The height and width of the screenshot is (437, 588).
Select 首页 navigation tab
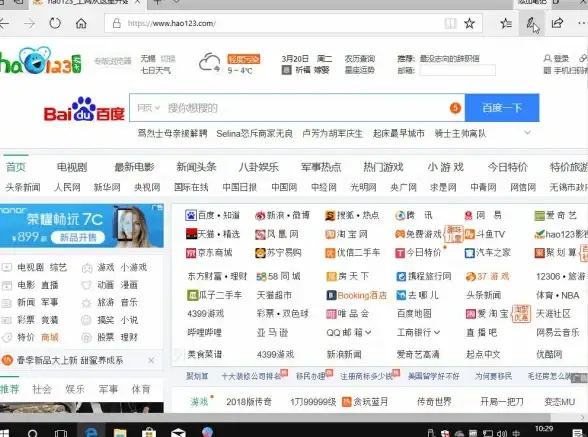click(x=16, y=167)
